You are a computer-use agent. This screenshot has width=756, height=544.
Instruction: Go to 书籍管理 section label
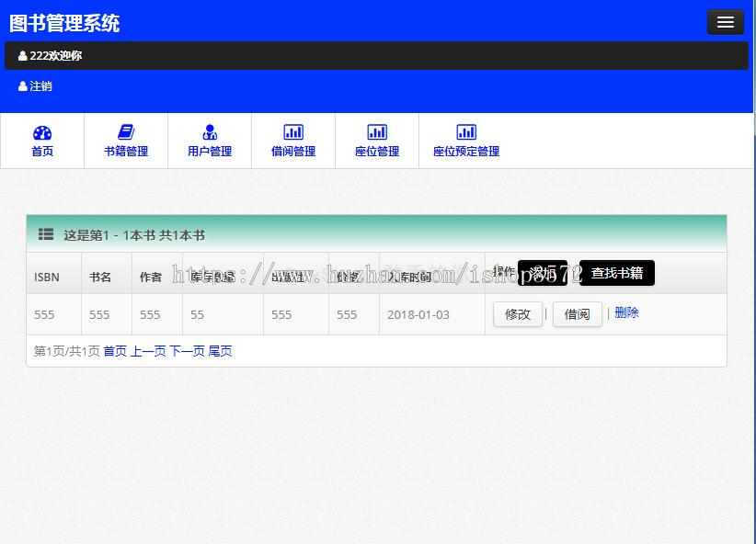click(126, 152)
